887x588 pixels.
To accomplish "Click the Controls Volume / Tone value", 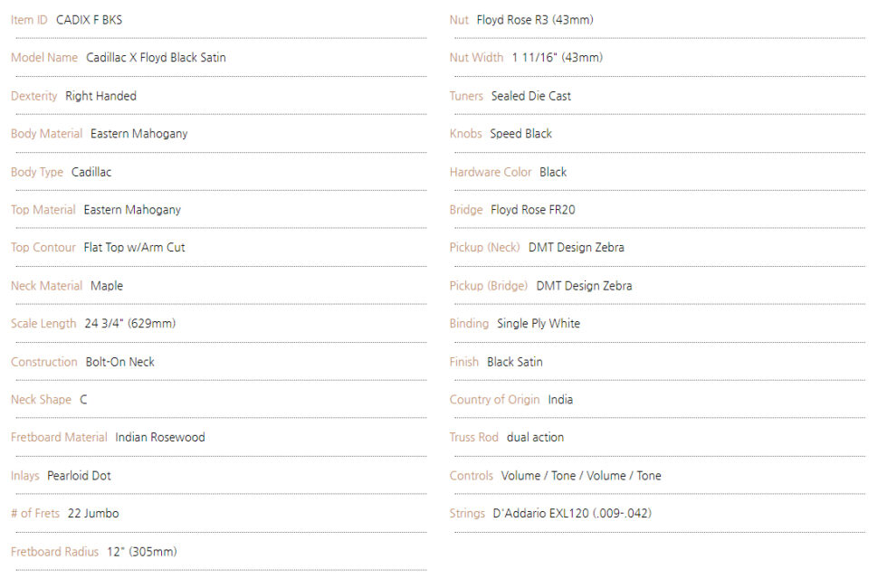I will point(581,476).
